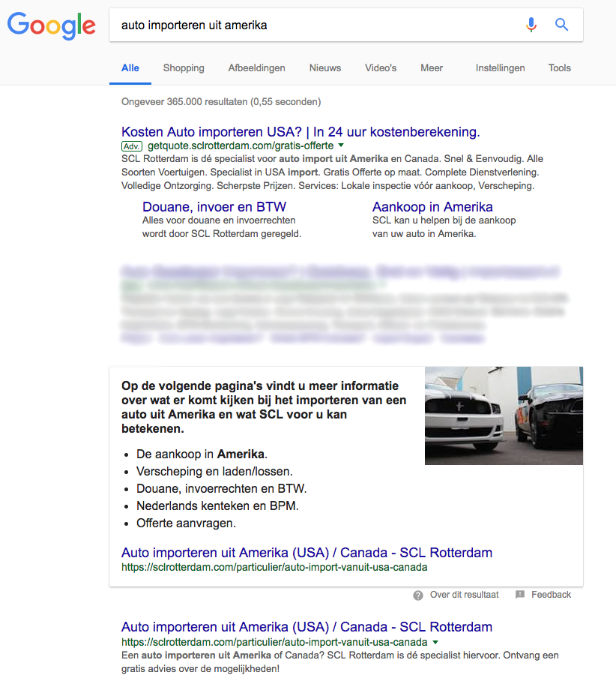The image size is (616, 690).
Task: Click the Feedback flag icon
Action: pos(519,595)
